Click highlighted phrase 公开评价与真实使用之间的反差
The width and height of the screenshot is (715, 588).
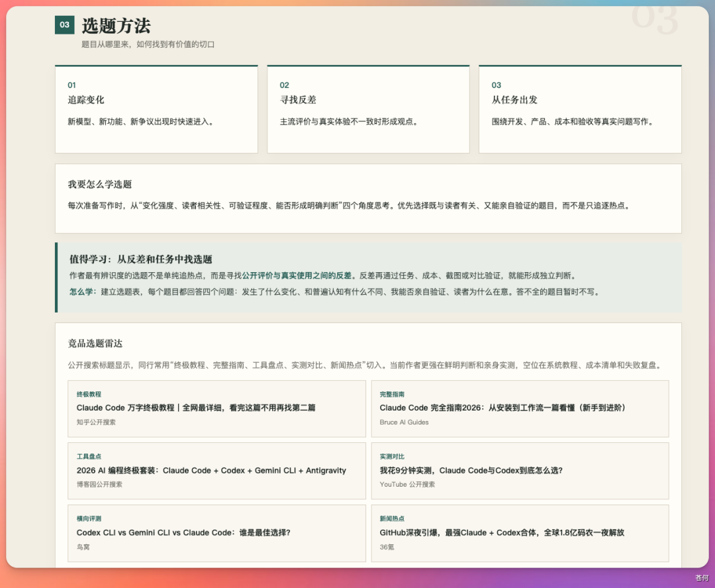(297, 275)
